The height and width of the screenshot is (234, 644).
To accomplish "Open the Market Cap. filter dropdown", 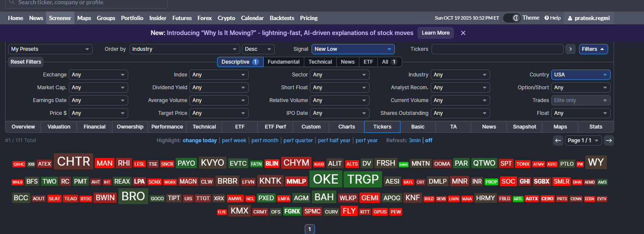I will coord(98,88).
